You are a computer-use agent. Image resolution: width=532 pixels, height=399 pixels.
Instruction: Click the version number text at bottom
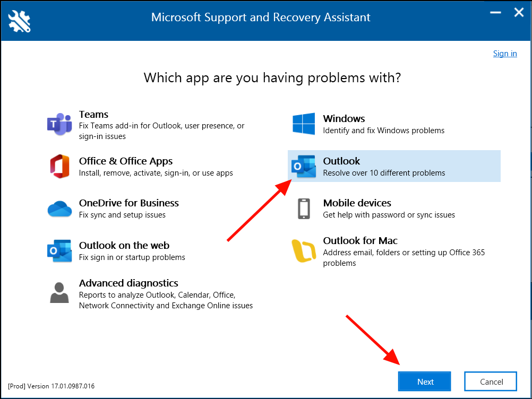click(51, 386)
